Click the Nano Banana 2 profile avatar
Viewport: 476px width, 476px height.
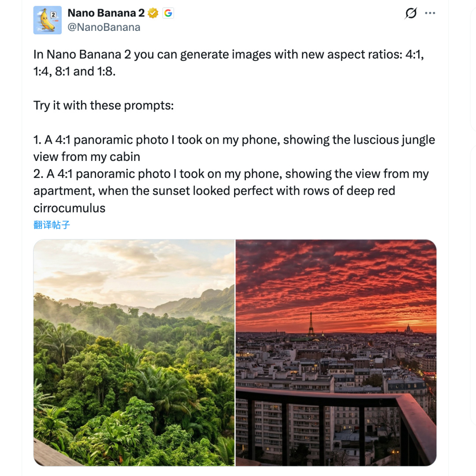click(48, 20)
